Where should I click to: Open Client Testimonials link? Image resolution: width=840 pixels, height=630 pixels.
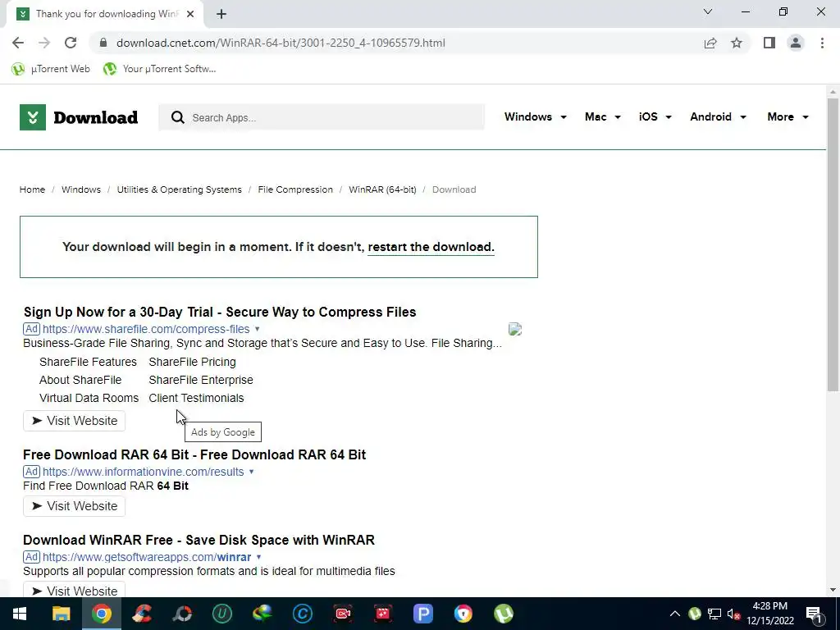(196, 398)
